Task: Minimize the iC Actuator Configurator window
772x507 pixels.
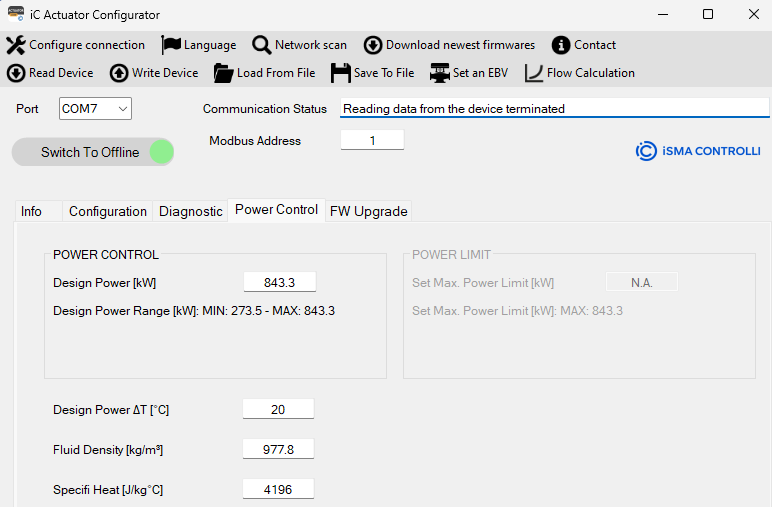Action: (x=663, y=14)
